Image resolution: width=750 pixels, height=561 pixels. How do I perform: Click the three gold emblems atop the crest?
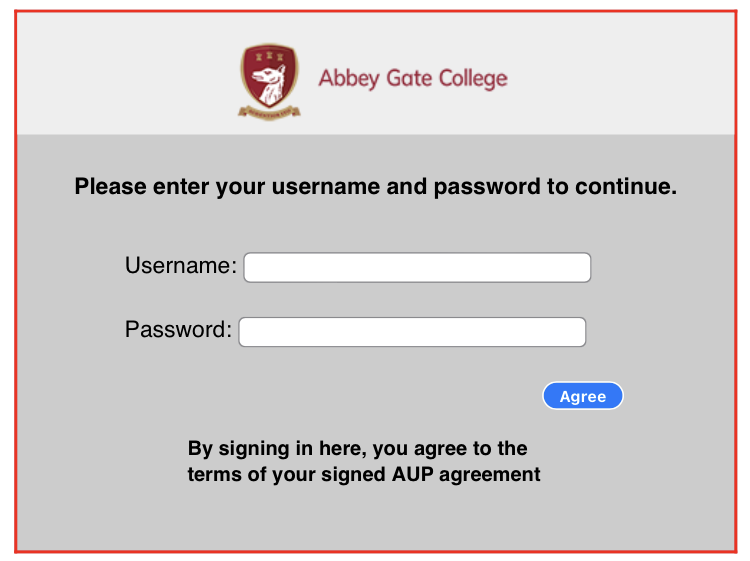click(269, 56)
